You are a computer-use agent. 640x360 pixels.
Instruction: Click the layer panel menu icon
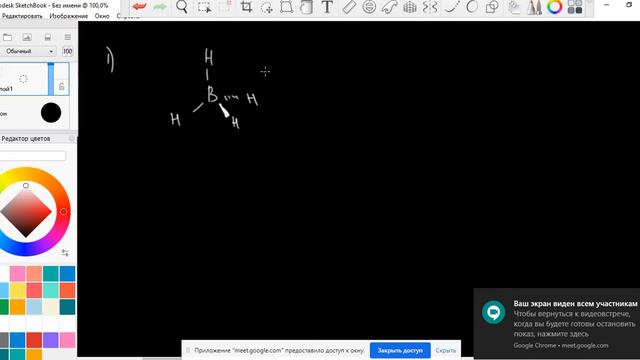point(67,37)
